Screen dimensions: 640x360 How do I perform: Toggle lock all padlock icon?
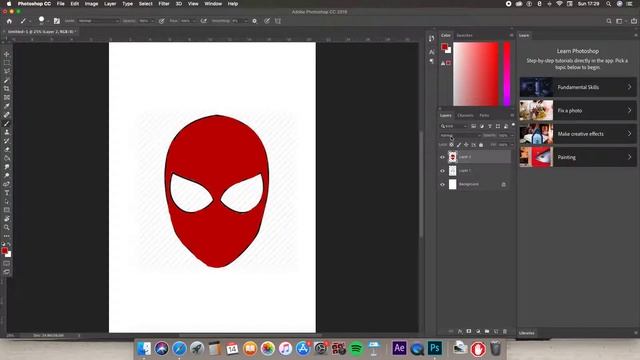(481, 144)
